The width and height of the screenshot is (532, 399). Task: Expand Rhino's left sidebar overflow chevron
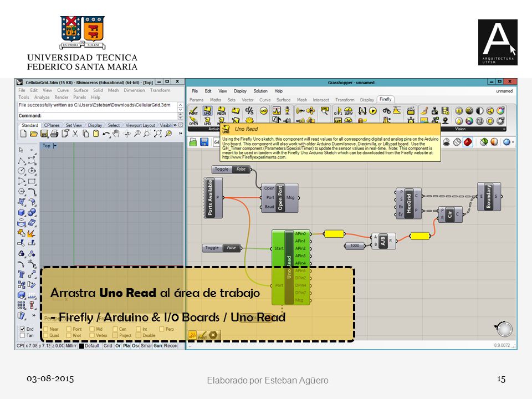[34, 315]
